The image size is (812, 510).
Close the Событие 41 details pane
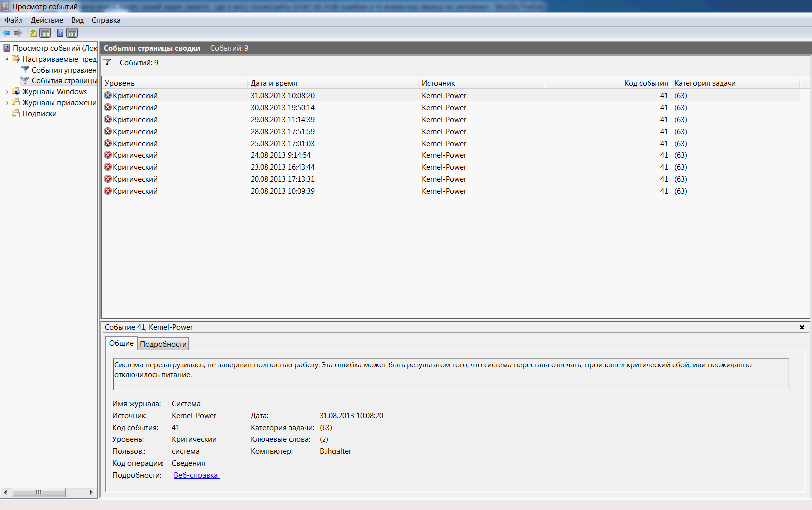click(x=802, y=327)
